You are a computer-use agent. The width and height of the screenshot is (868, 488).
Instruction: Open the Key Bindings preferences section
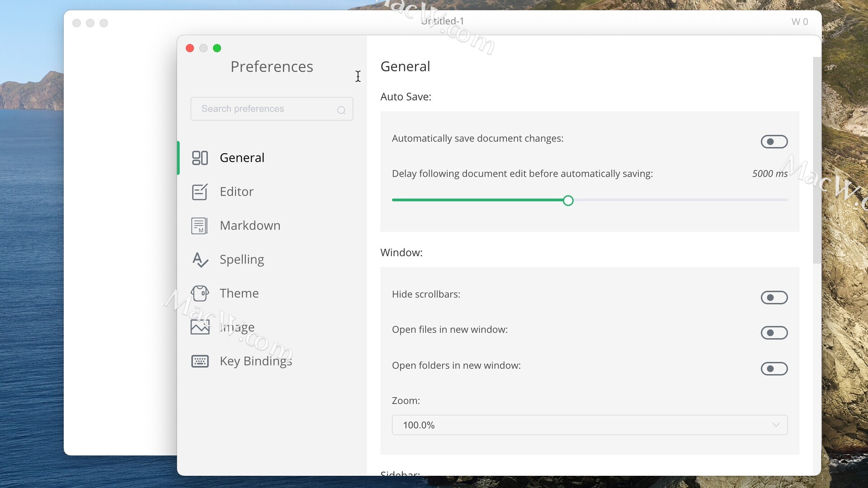255,361
